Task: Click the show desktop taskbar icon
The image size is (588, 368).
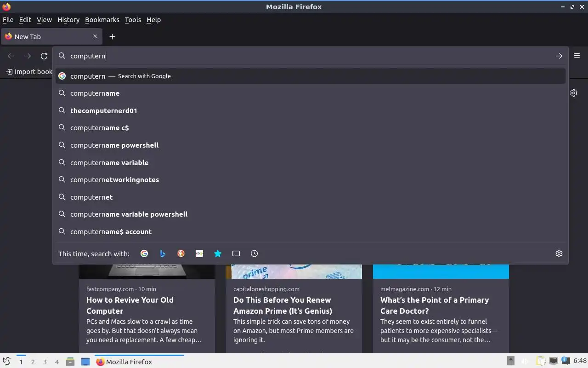Action: pos(85,362)
